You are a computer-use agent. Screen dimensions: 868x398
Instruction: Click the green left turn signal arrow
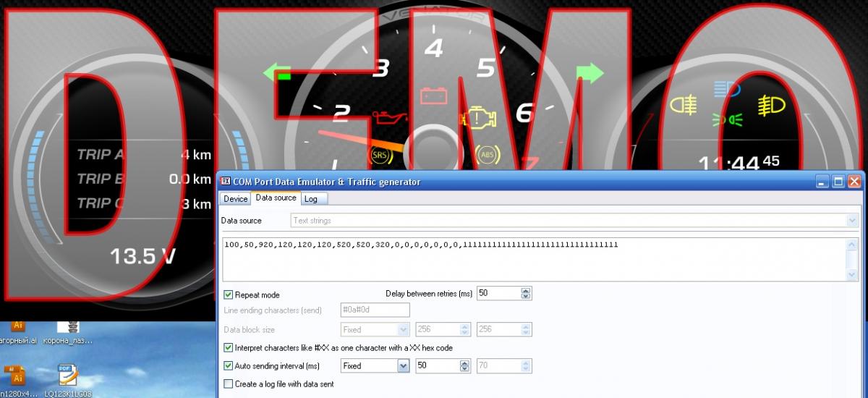pyautogui.click(x=277, y=74)
